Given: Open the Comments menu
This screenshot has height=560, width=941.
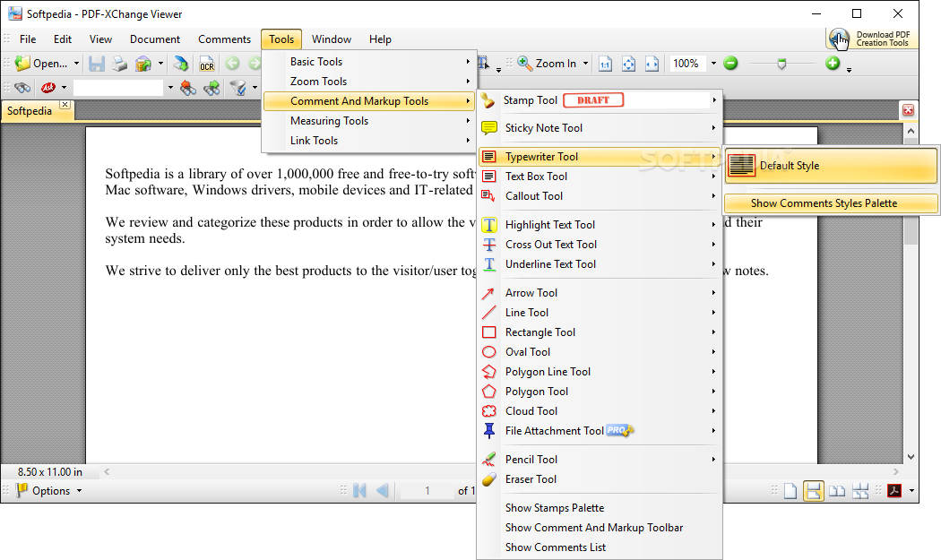Looking at the screenshot, I should (x=224, y=39).
